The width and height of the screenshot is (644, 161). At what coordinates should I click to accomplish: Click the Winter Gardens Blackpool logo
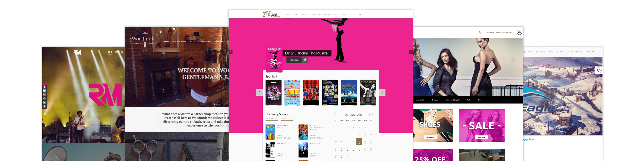click(271, 14)
